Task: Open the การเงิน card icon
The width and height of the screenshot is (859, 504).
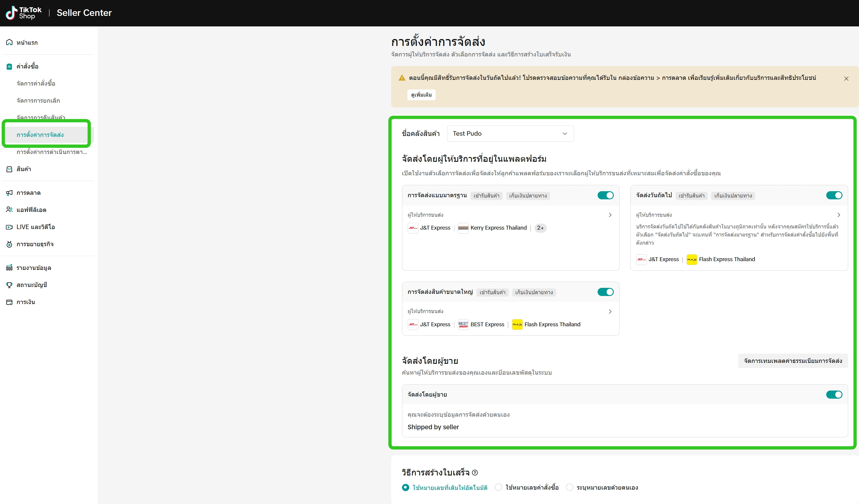Action: coord(9,302)
